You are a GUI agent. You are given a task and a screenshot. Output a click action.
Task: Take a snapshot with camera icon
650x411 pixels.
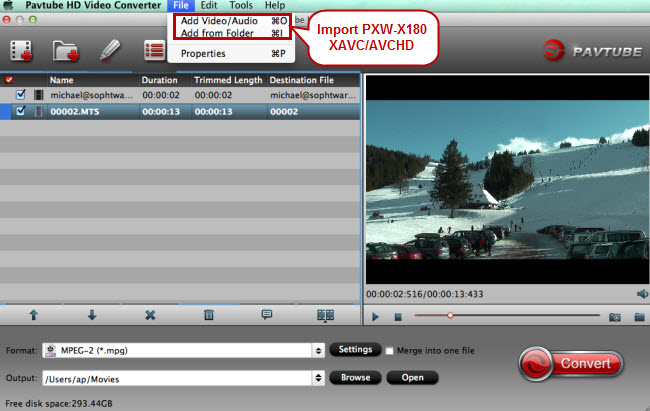click(x=615, y=317)
